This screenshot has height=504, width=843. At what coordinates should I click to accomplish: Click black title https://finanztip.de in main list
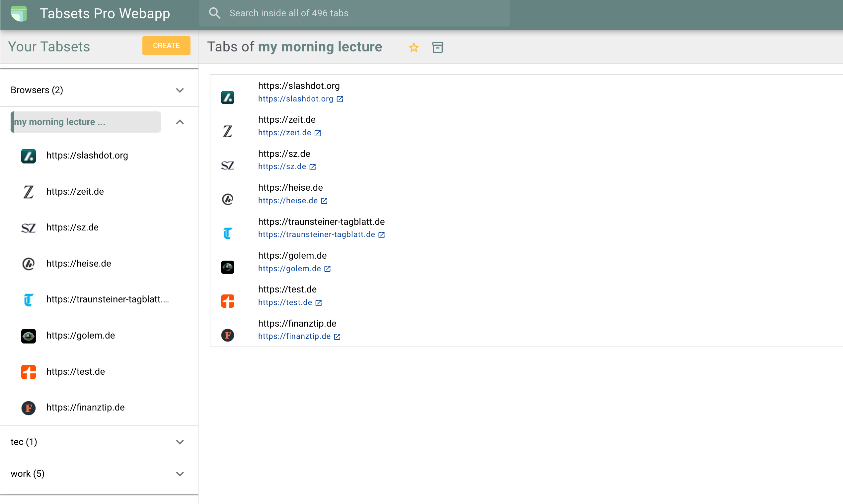click(297, 323)
